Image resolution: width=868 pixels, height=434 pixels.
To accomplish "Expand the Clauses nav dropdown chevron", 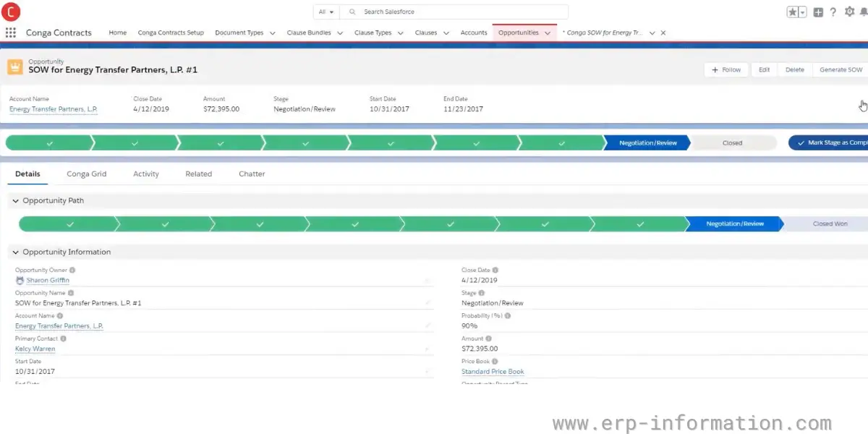I will pyautogui.click(x=446, y=33).
